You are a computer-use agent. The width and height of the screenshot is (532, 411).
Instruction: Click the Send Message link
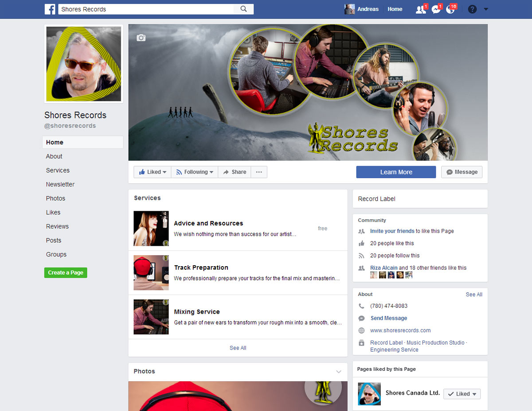coord(389,318)
